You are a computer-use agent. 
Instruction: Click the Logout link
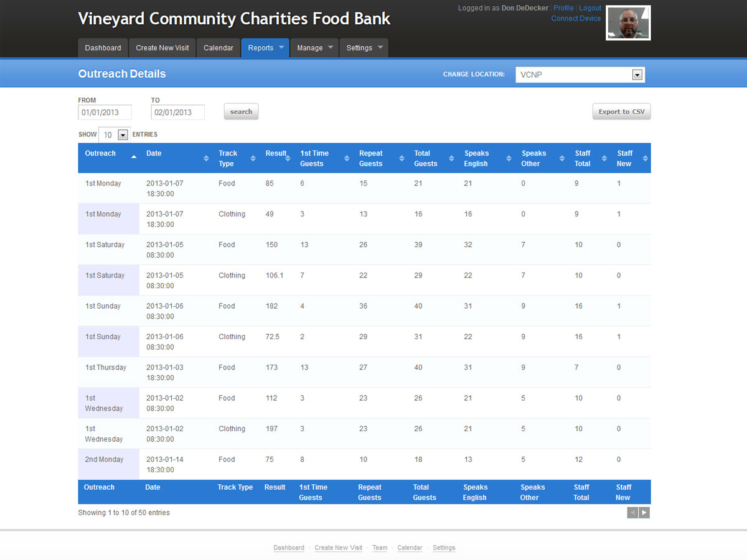click(x=590, y=8)
